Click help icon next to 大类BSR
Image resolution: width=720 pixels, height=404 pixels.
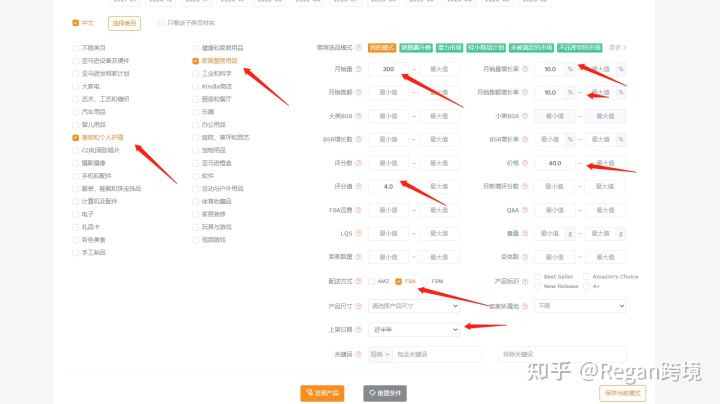tap(359, 116)
